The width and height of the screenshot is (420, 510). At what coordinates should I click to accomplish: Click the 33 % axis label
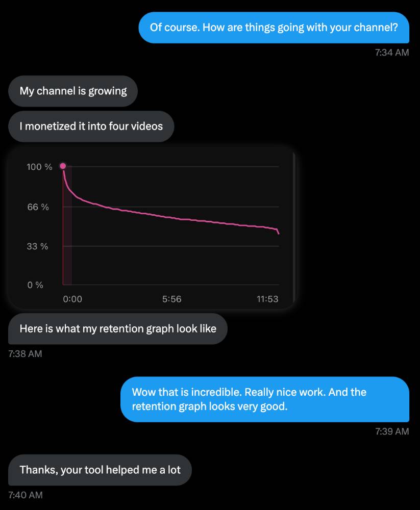(37, 246)
